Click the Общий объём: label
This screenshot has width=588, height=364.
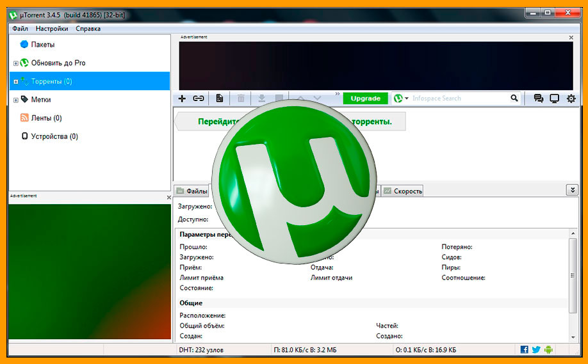click(x=202, y=326)
